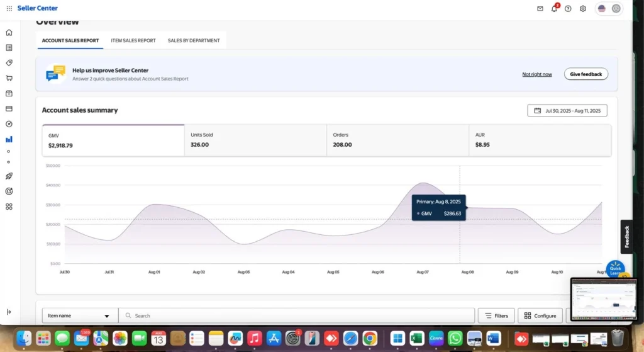
Task: Open the date range picker Jul 30 - Aug 11
Action: point(567,111)
